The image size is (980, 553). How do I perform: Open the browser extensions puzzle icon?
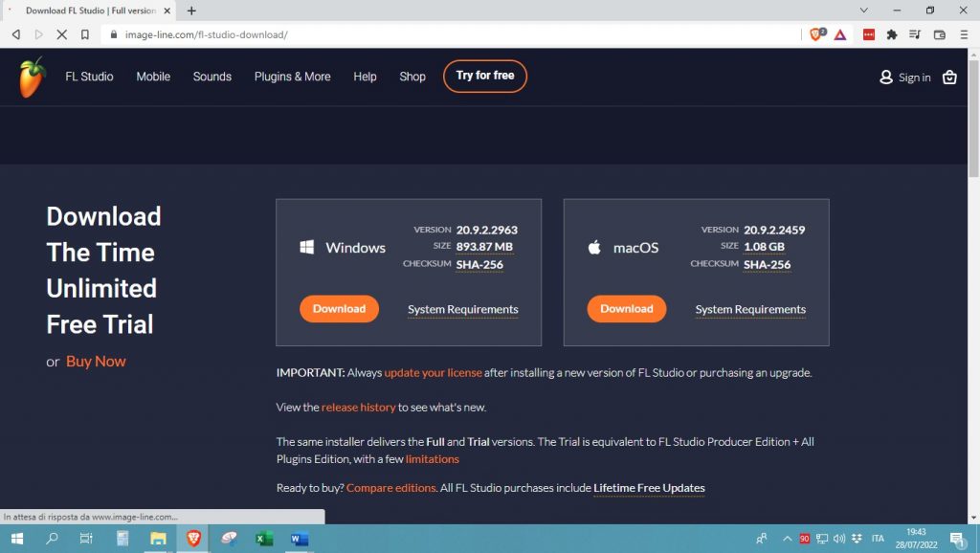click(x=892, y=34)
